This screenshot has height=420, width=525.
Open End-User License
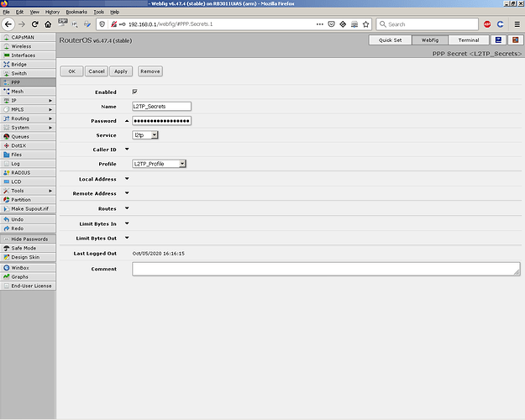[28, 286]
